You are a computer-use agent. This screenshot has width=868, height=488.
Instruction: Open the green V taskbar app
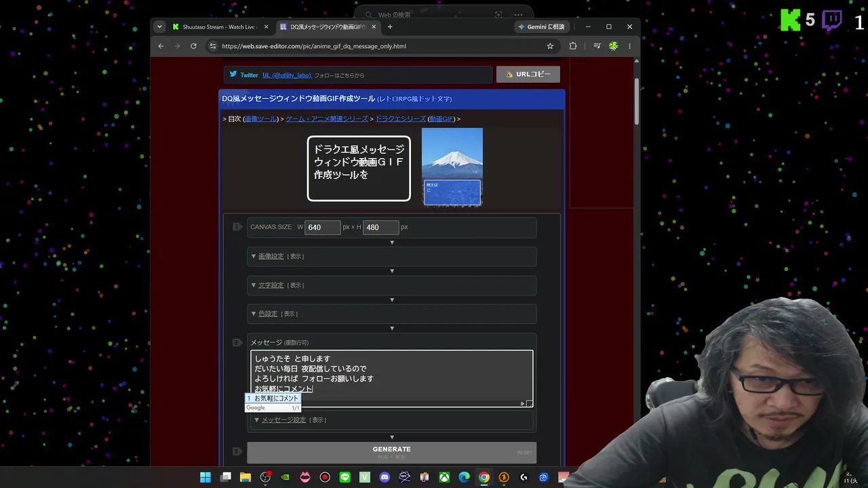point(365,477)
